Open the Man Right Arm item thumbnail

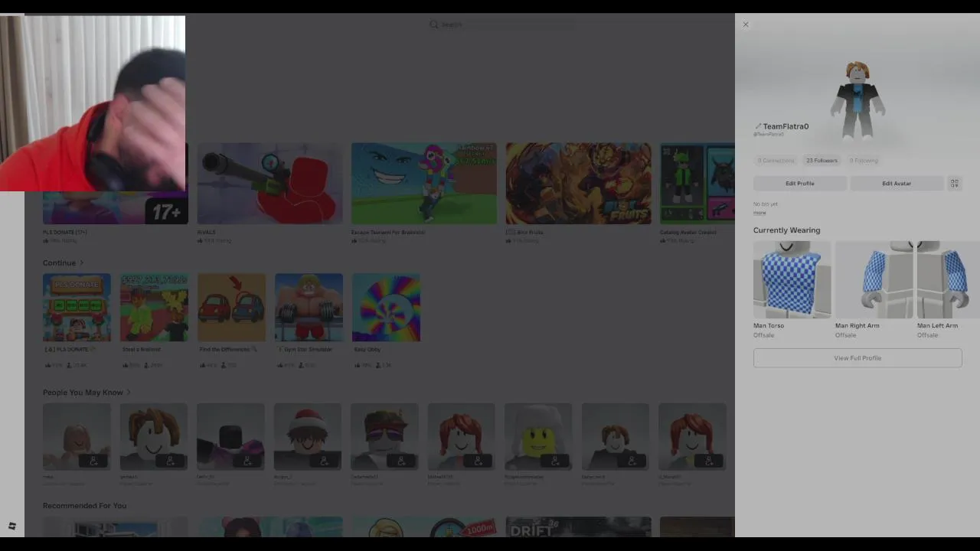pyautogui.click(x=874, y=279)
